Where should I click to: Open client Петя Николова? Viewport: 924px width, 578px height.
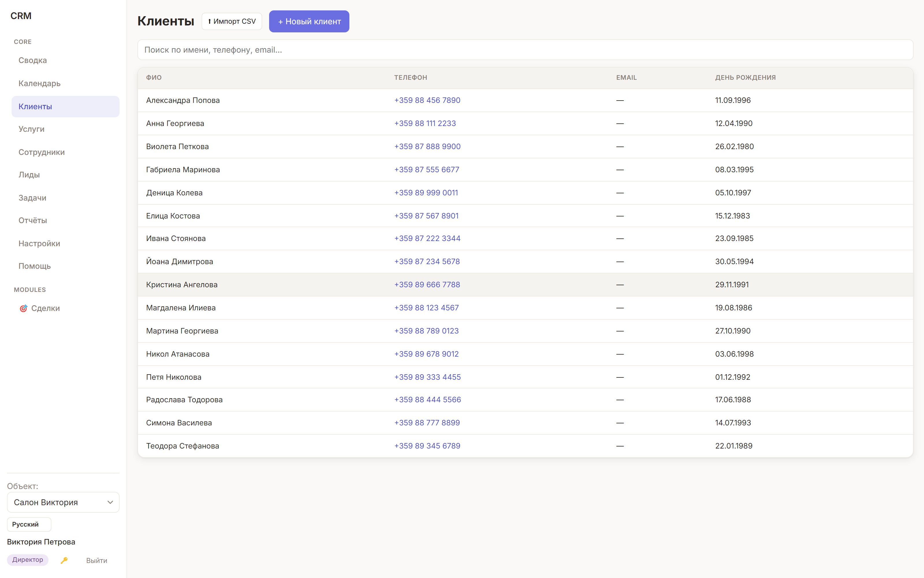pyautogui.click(x=174, y=377)
